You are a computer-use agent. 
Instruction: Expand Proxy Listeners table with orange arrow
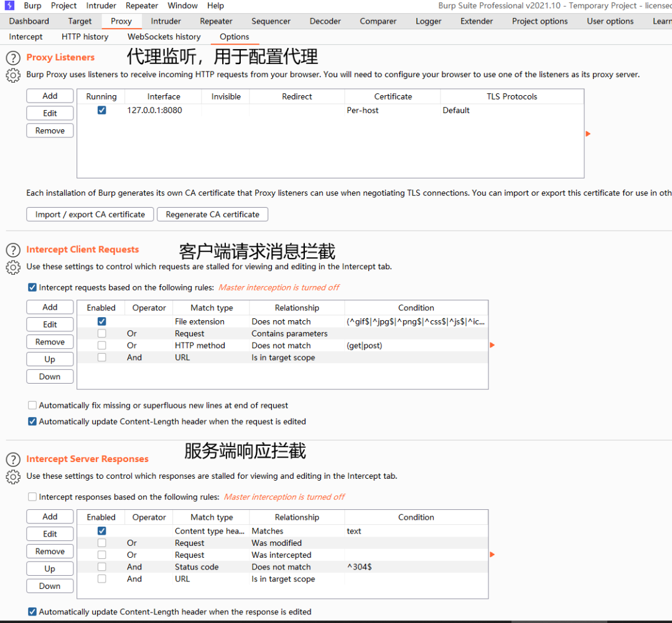coord(588,134)
